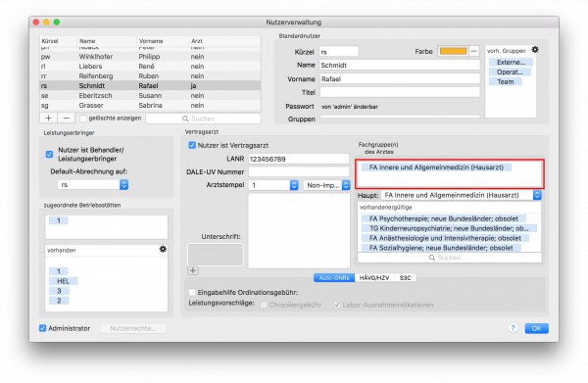Open the Haupt Fachgruppe dropdown
Image resolution: width=588 pixels, height=383 pixels.
(x=462, y=195)
